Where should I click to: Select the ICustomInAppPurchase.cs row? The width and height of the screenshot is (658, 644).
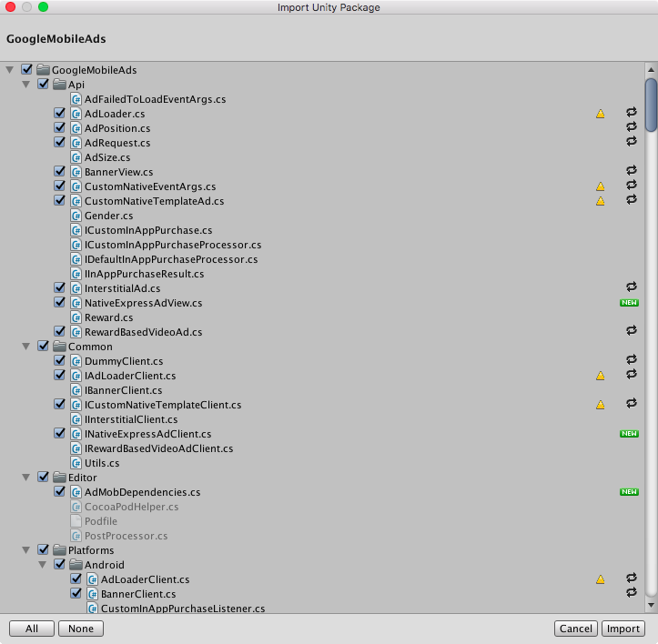322,230
